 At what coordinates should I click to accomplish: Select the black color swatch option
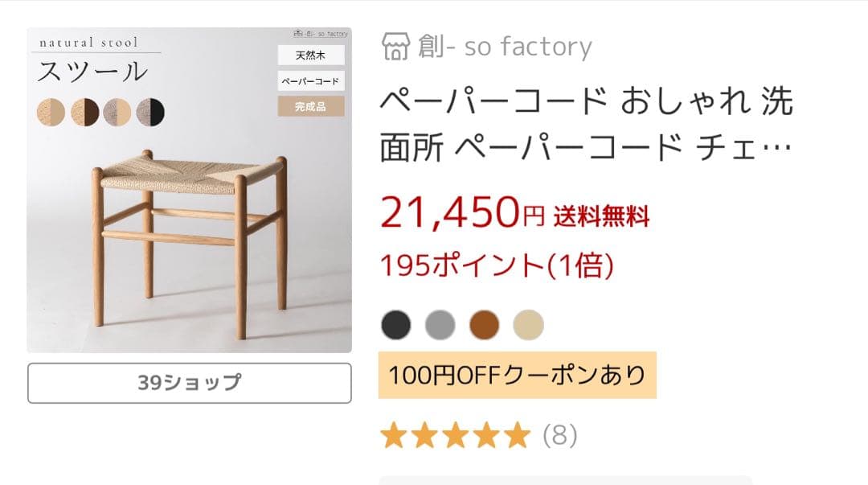click(394, 323)
